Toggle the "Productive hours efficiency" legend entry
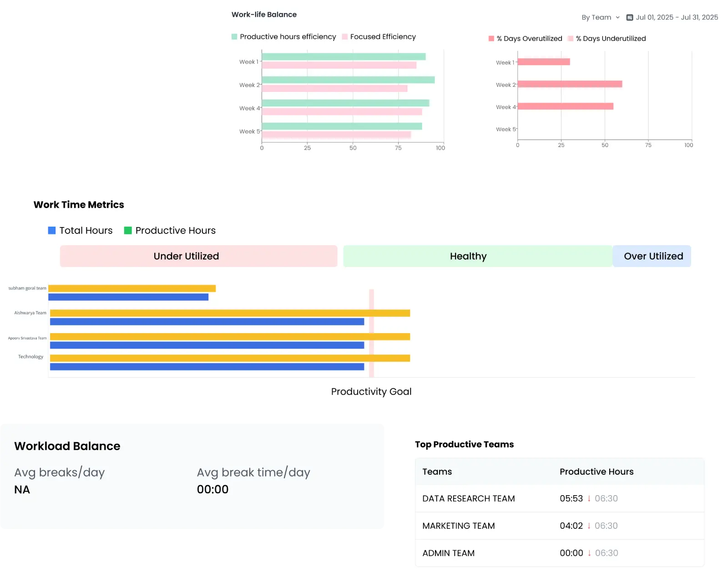Viewport: 728px width, 583px height. pos(288,36)
